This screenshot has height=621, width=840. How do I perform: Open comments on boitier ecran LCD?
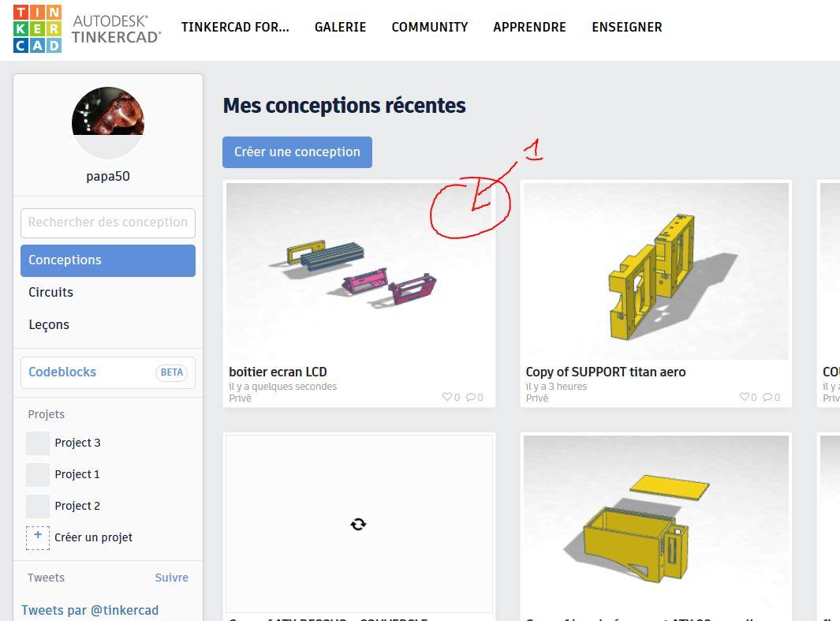pos(470,397)
